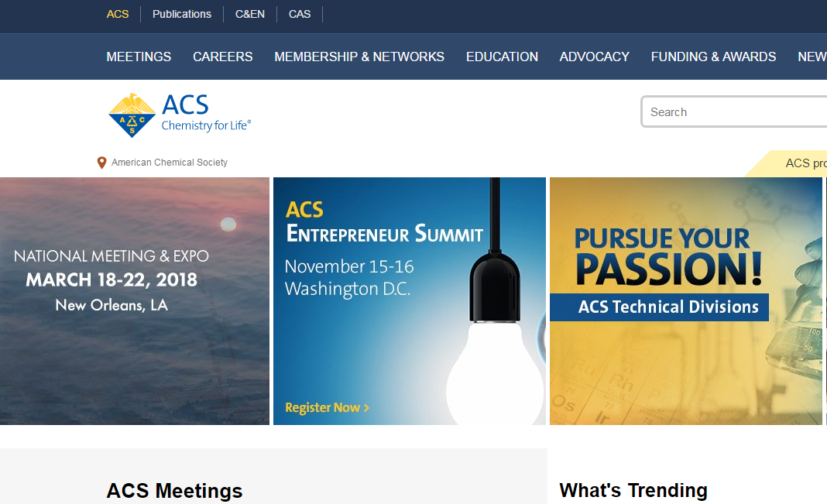Click inside the Search input field
Screen dimensions: 827x504
pos(734,111)
